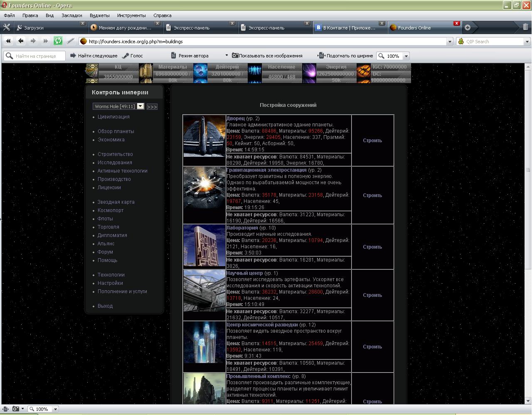Open the address bar history dropdown

[449, 42]
